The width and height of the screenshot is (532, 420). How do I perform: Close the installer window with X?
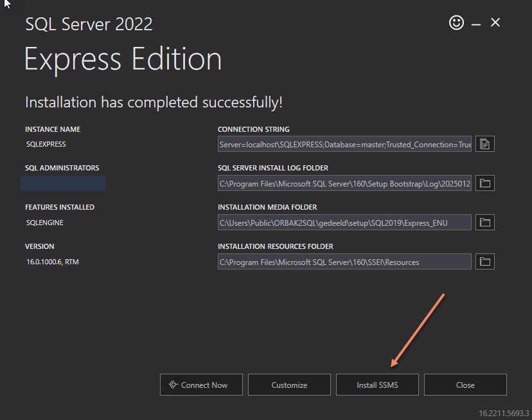coord(495,23)
